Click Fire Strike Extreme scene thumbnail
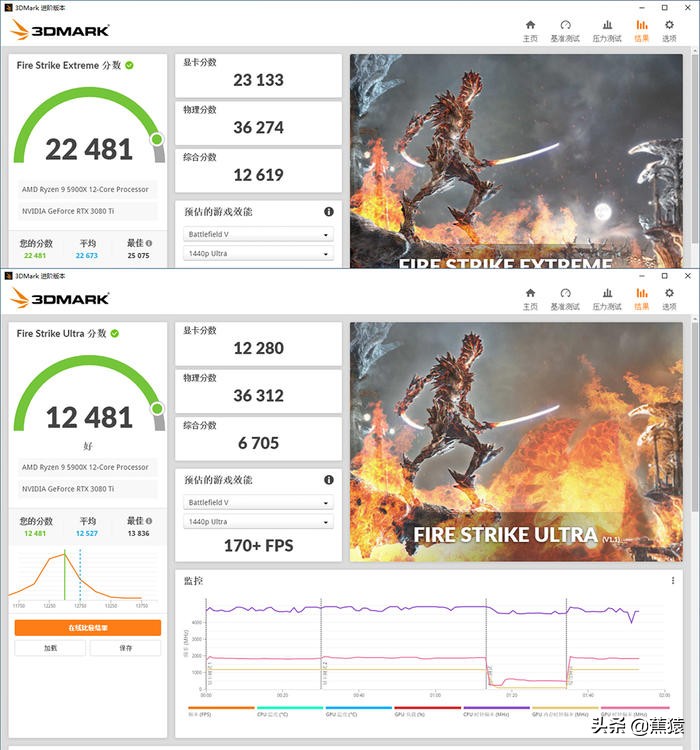 (x=516, y=161)
